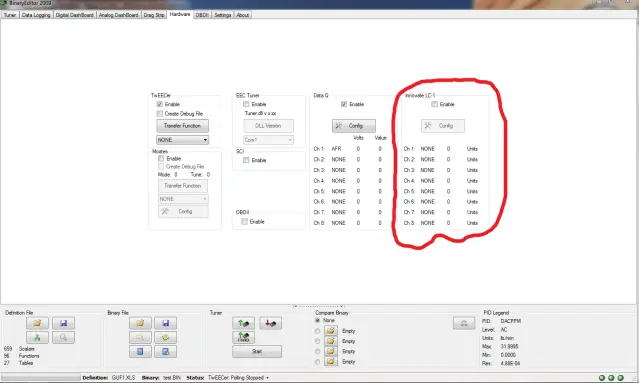Click the AFR label on Data Q Ch 1
The width and height of the screenshot is (639, 383).
[336, 149]
